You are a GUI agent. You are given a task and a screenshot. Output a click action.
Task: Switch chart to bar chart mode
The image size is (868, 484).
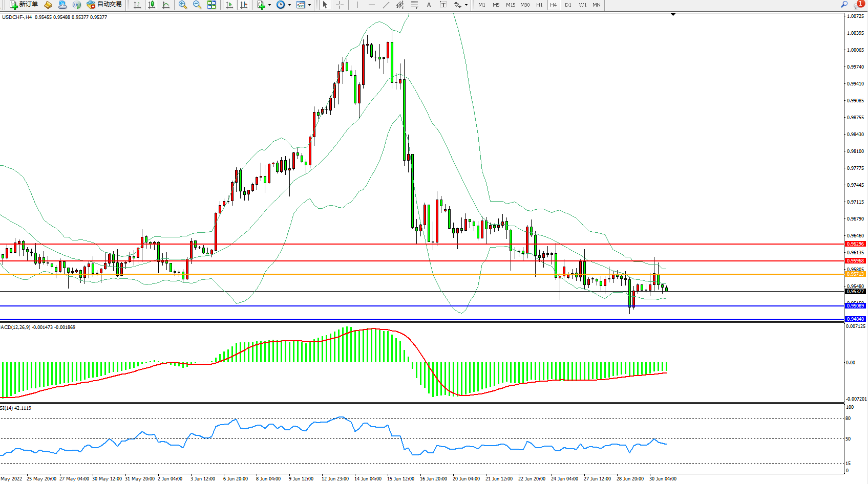pos(137,5)
